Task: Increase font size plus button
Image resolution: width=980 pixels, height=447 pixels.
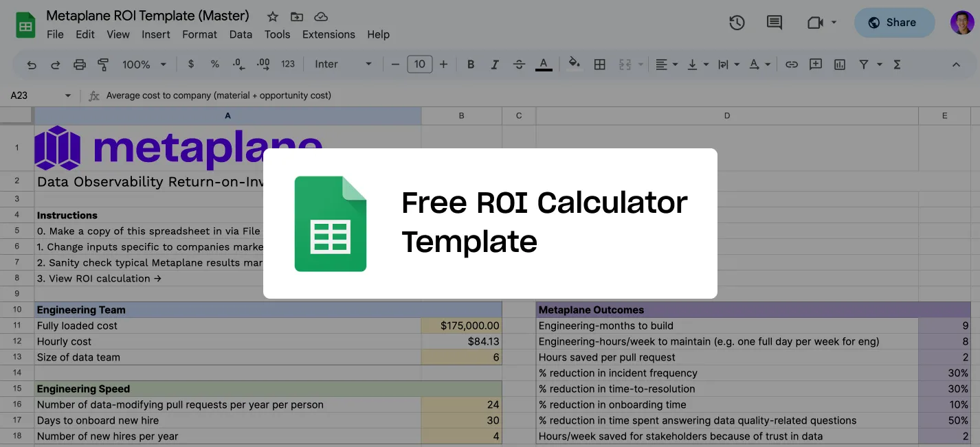Action: [443, 65]
